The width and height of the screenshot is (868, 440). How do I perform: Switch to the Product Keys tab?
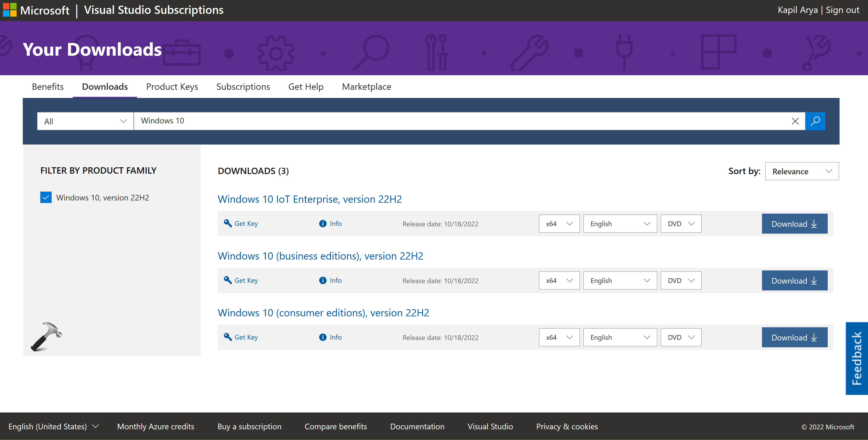(x=172, y=87)
